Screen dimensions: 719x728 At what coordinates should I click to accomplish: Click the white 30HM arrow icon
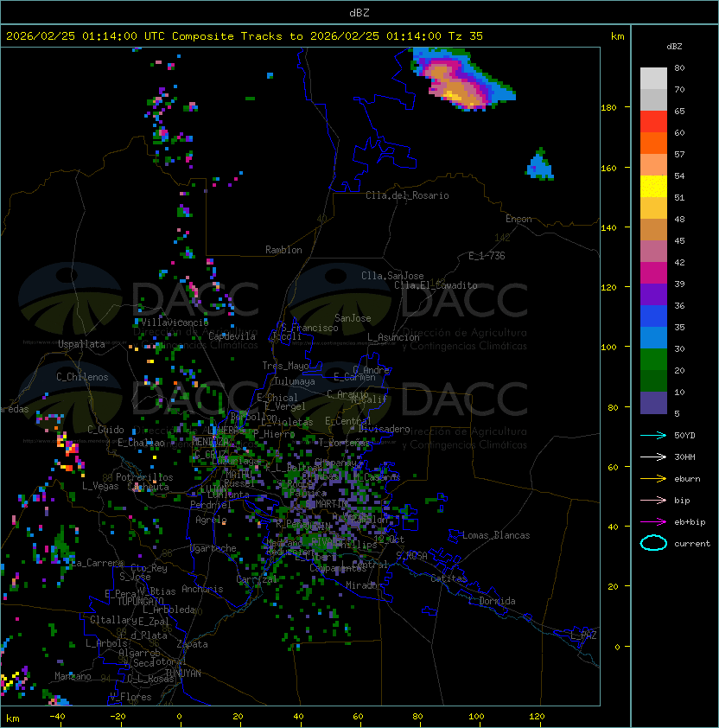[653, 457]
